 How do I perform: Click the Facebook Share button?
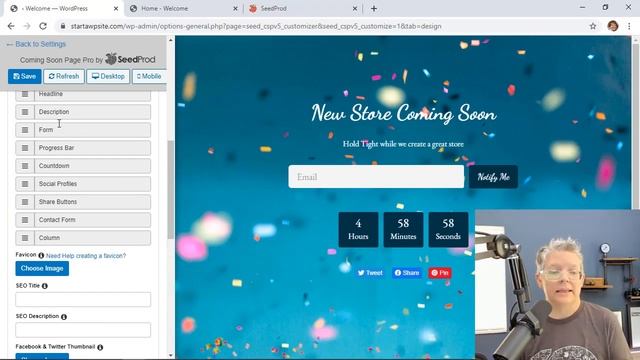coord(407,273)
